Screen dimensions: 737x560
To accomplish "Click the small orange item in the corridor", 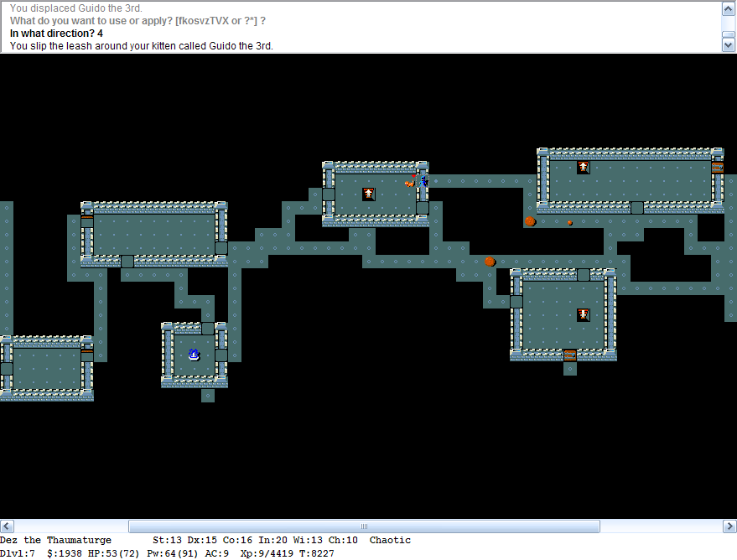I will (569, 222).
